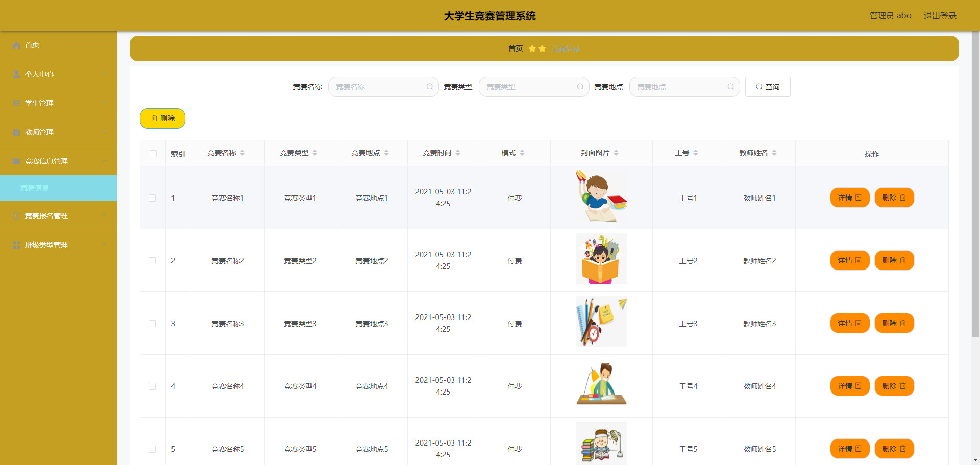Click the 首页 breadcrumb link
Viewport: 980px width, 465px height.
click(x=516, y=48)
